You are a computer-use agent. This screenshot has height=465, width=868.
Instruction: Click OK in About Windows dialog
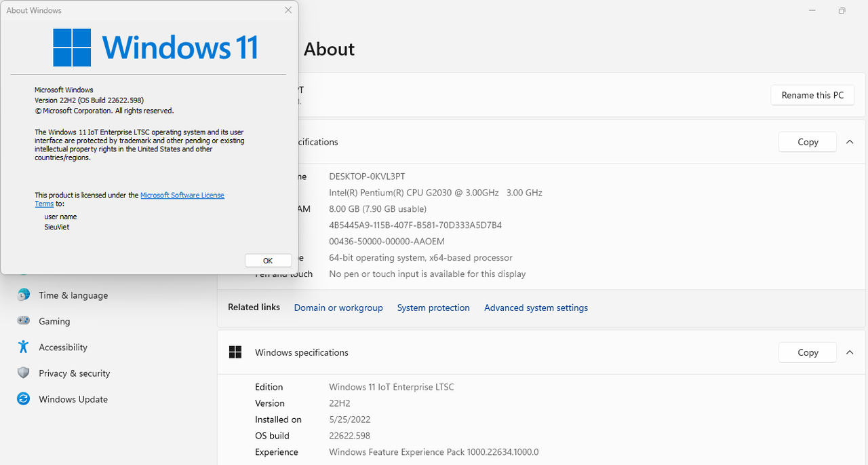[268, 261]
